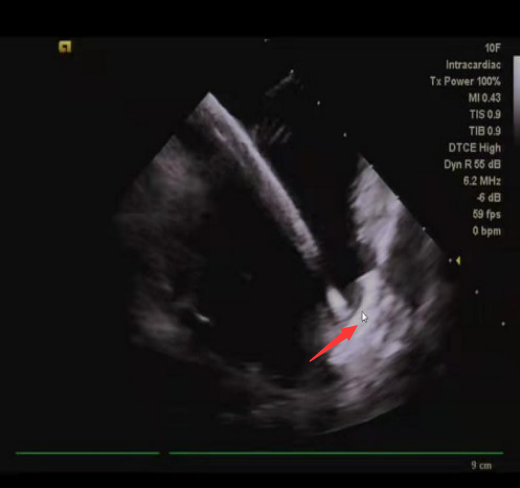520x488 pixels.
Task: Click the yellow probe orientation marker icon
Action: pos(65,47)
